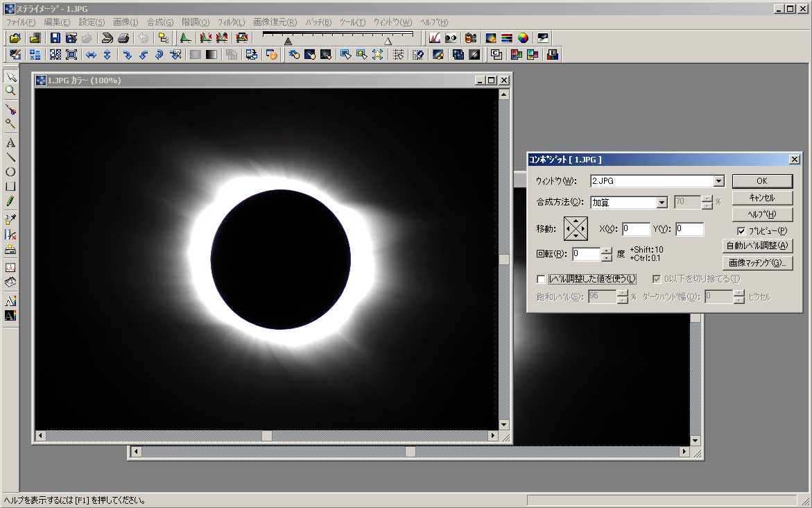The image size is (812, 508).
Task: Select the green pencil tool
Action: [10, 201]
